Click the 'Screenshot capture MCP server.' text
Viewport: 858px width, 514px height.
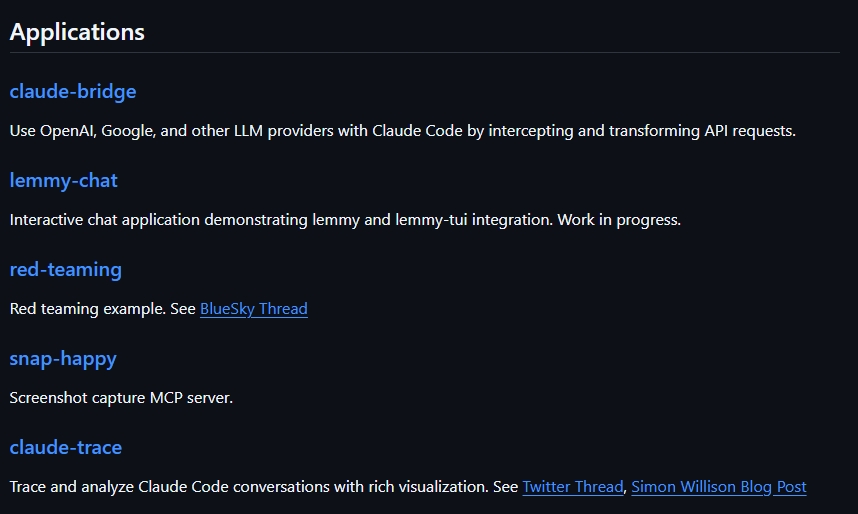pos(121,397)
